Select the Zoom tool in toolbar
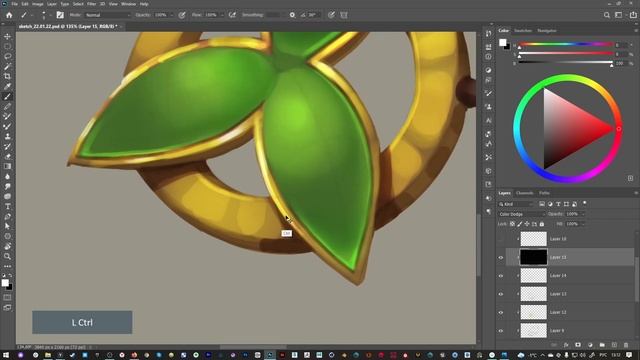 [x=7, y=256]
